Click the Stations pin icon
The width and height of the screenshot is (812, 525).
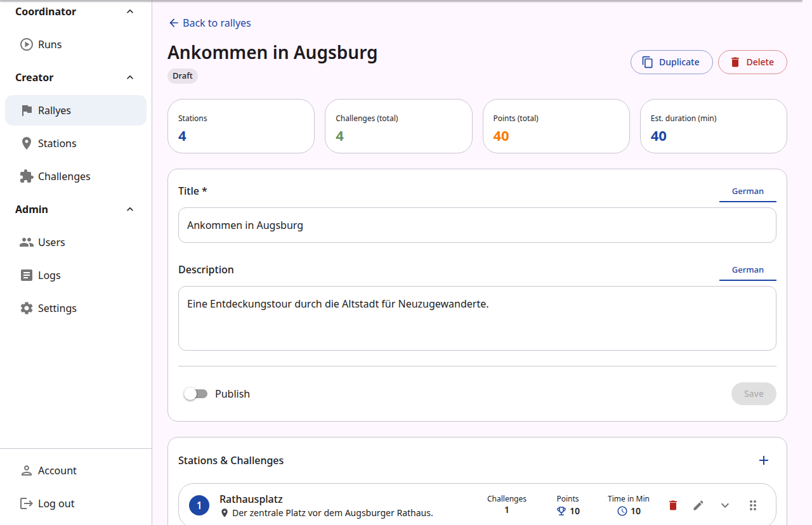(x=27, y=143)
